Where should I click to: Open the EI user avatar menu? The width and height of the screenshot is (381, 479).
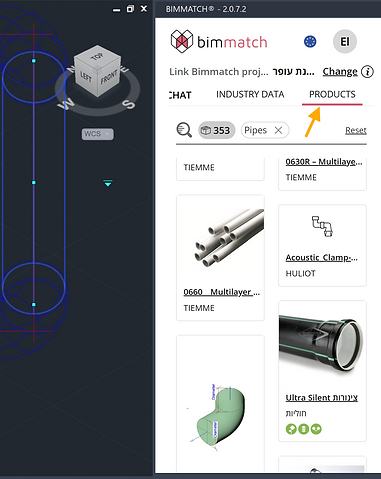pos(345,42)
